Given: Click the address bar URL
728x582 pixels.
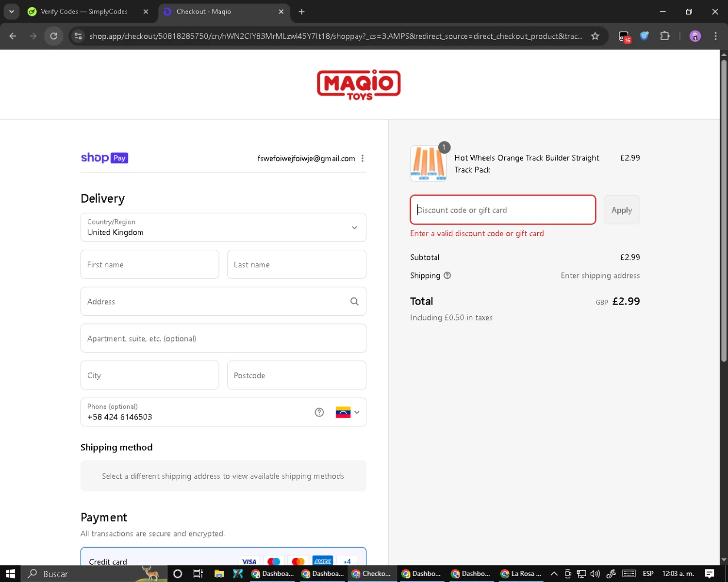Looking at the screenshot, I should [336, 36].
